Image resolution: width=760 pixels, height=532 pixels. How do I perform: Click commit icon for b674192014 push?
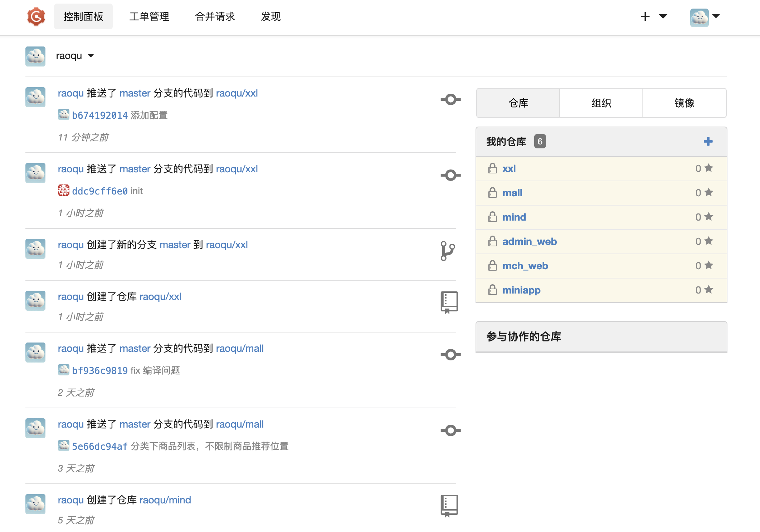450,99
